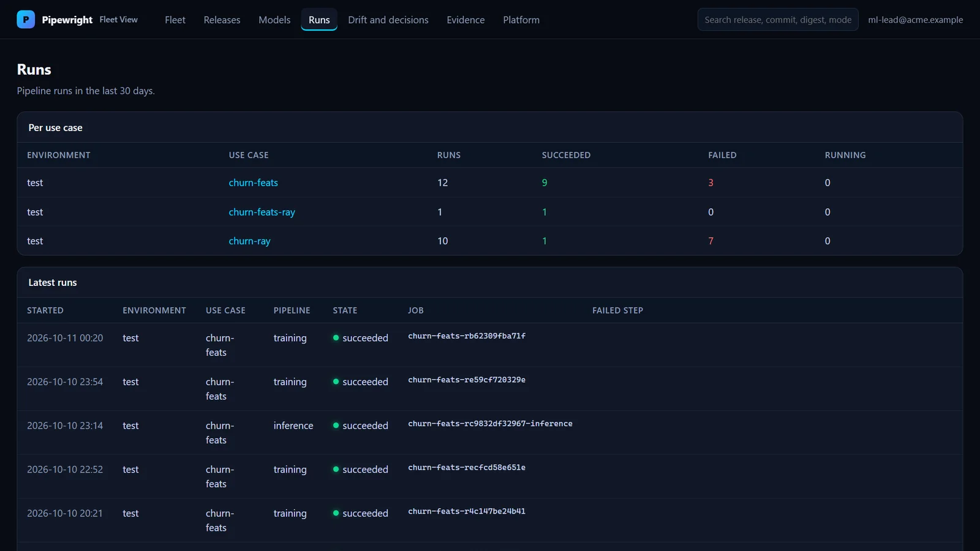Image resolution: width=980 pixels, height=551 pixels.
Task: Select job churn-feats-rb62309fba71f
Action: (x=467, y=336)
